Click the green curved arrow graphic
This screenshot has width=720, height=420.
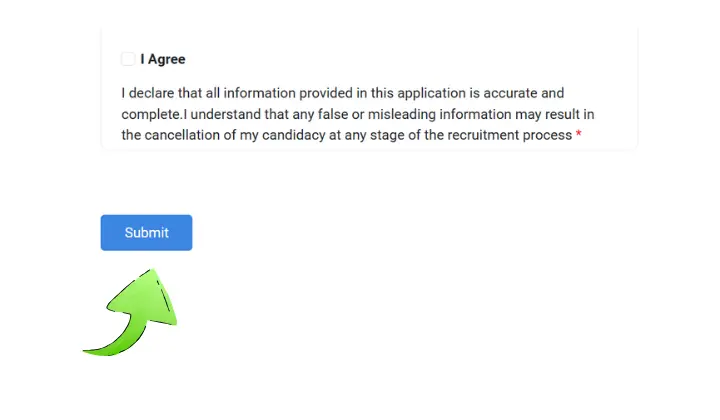pyautogui.click(x=130, y=312)
